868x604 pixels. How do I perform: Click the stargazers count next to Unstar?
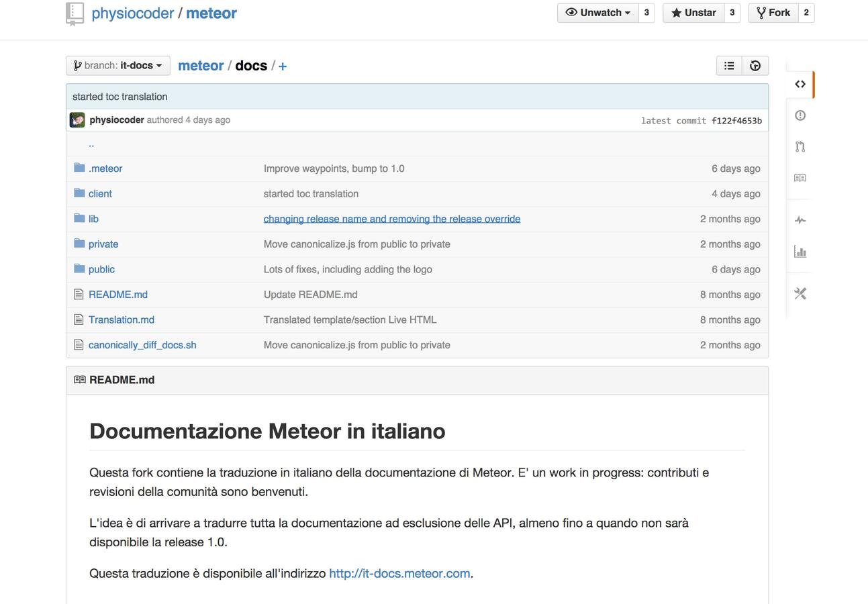pyautogui.click(x=732, y=13)
